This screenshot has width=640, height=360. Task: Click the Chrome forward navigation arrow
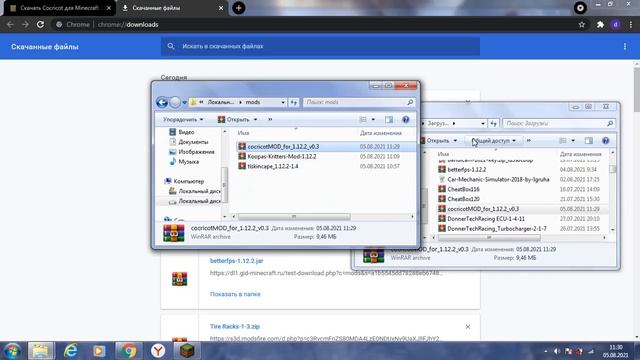[x=25, y=24]
